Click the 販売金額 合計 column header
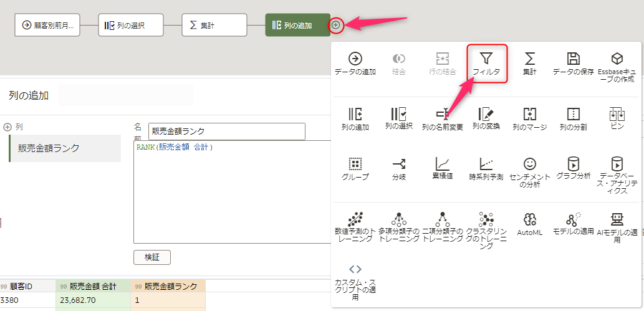The width and height of the screenshot is (644, 311). pos(94,286)
